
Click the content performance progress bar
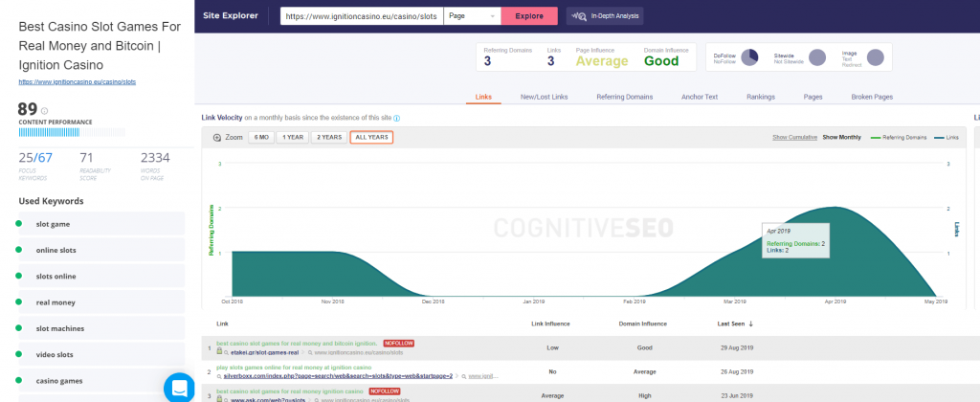(x=72, y=132)
